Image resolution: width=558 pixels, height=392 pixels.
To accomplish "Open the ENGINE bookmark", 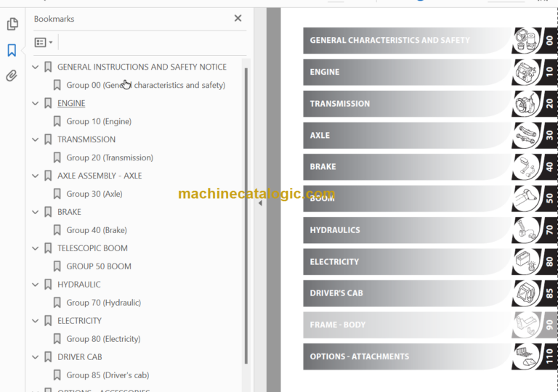I will pos(71,103).
